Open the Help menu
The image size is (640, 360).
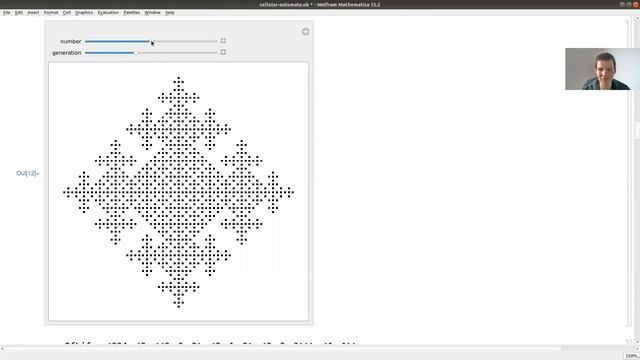[x=170, y=13]
